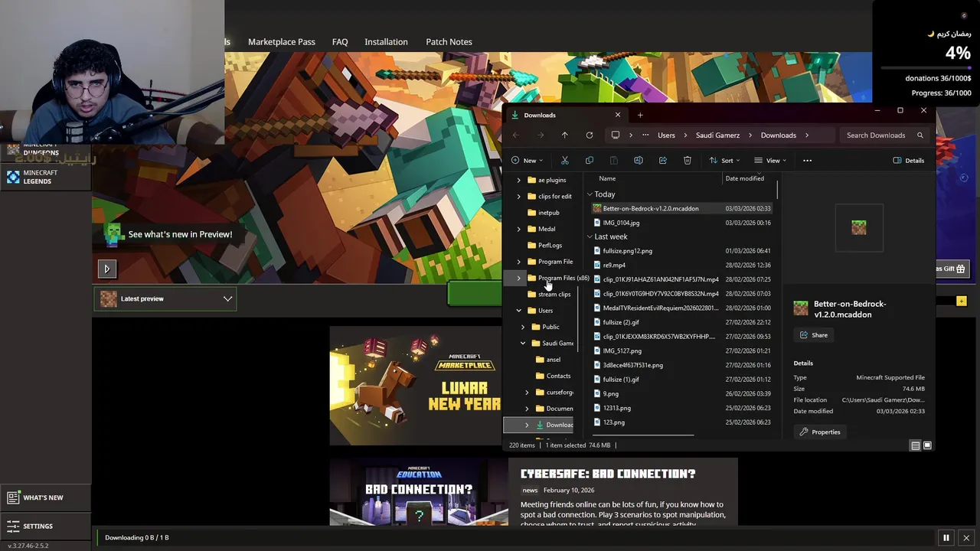Click the Share button in details pane
The height and width of the screenshot is (551, 980).
coord(814,335)
